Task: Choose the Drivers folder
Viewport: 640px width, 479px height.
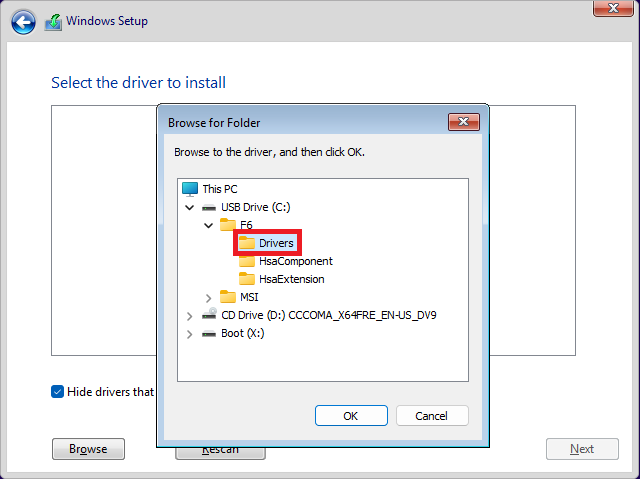Action: coord(268,243)
